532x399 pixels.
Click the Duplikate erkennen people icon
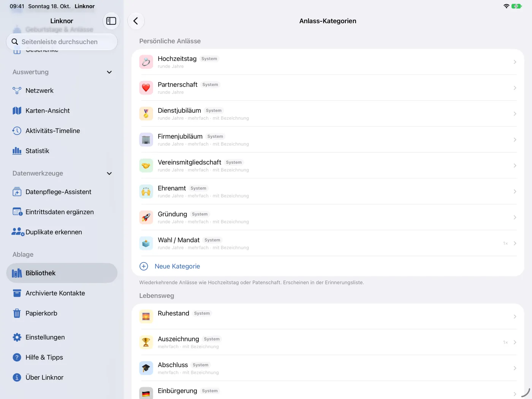17,232
